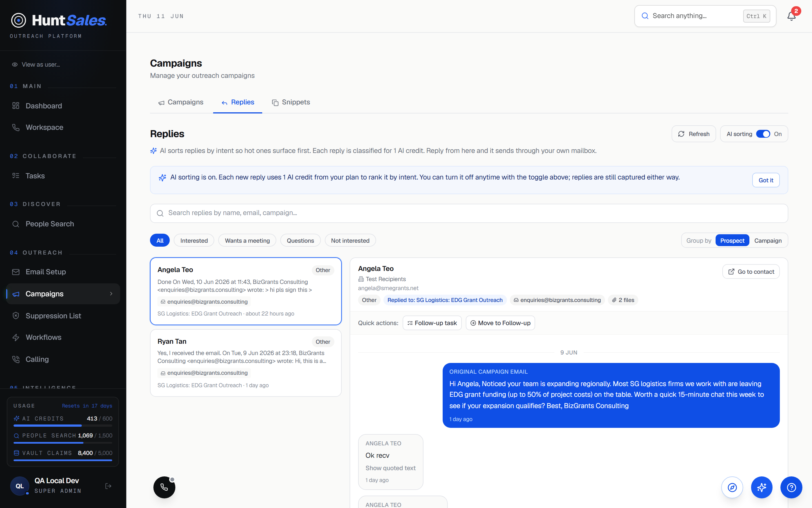Click the log out icon next to QA Local Dev
812x508 pixels.
[x=108, y=486]
